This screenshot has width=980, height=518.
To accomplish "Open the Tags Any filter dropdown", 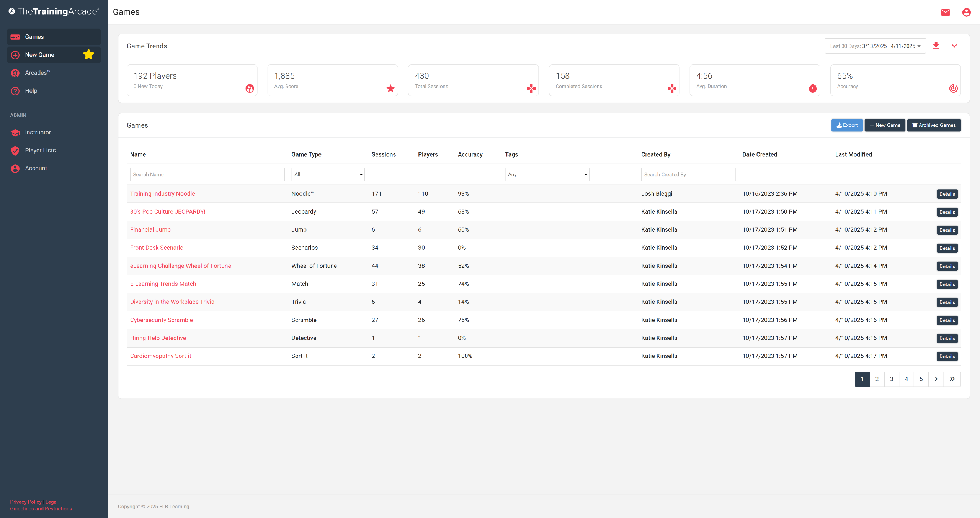I will pos(547,174).
